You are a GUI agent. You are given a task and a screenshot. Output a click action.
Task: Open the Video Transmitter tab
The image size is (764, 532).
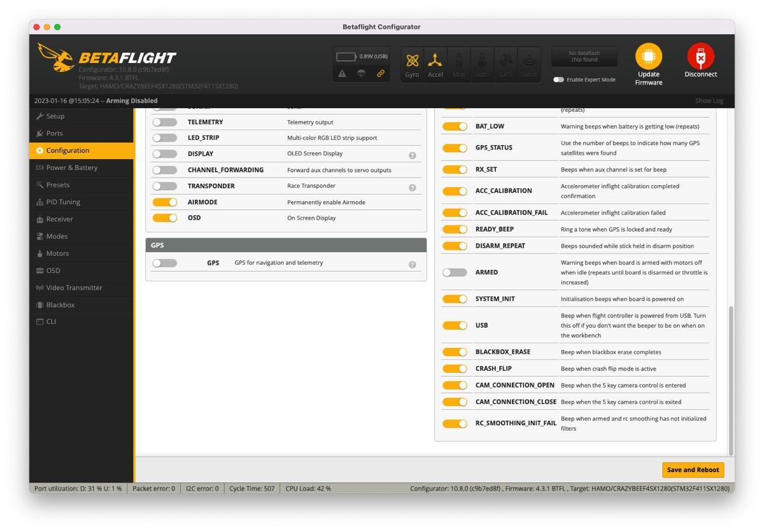pyautogui.click(x=81, y=288)
